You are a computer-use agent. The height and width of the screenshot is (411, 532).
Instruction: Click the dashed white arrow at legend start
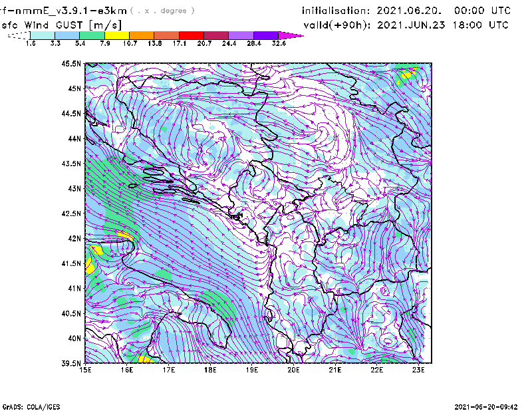tap(19, 35)
